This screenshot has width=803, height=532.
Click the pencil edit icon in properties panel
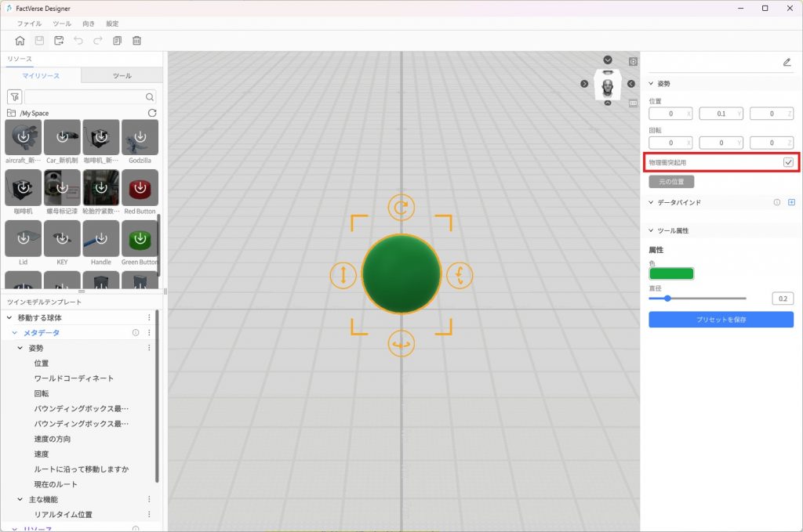pos(787,62)
